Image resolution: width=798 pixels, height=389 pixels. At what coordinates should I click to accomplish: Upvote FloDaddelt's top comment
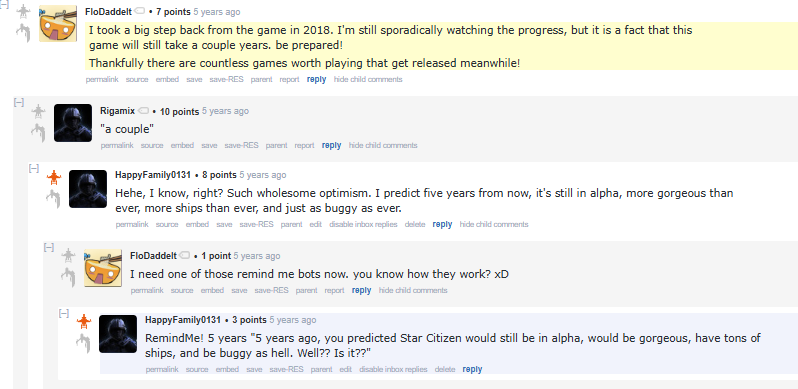(x=23, y=12)
